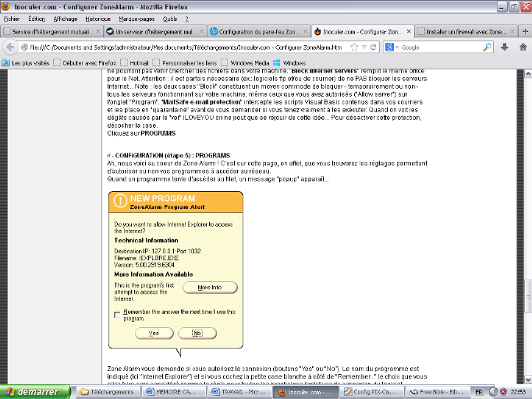Image resolution: width=532 pixels, height=399 pixels.
Task: Open the Marque-pages menu
Action: click(137, 19)
